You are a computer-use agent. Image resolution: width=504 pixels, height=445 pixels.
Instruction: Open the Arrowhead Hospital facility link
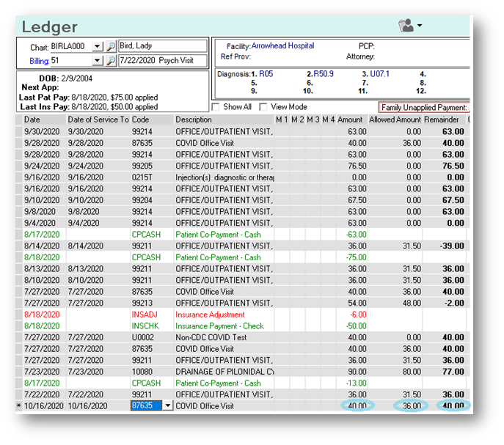coord(282,45)
